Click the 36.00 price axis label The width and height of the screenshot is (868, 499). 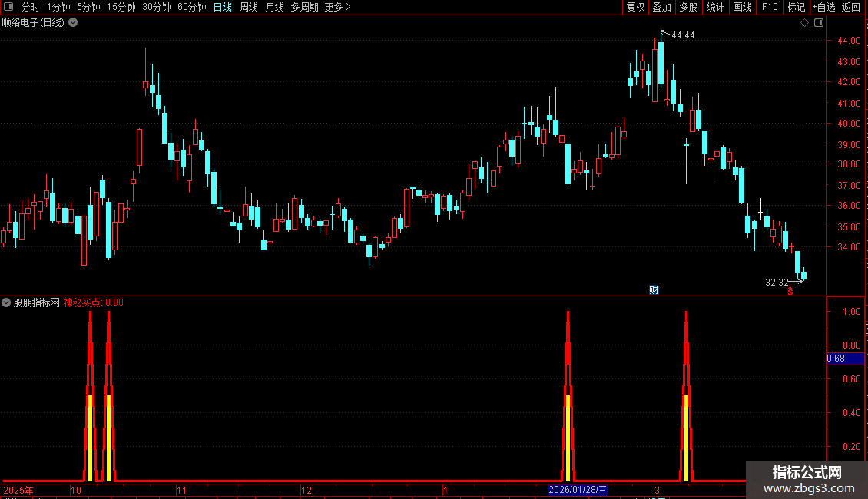pyautogui.click(x=849, y=205)
